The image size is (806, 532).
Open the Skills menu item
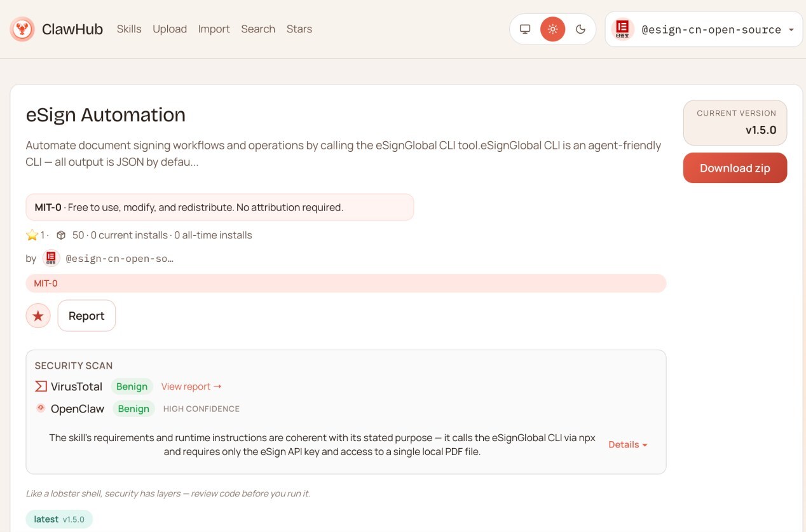point(129,29)
